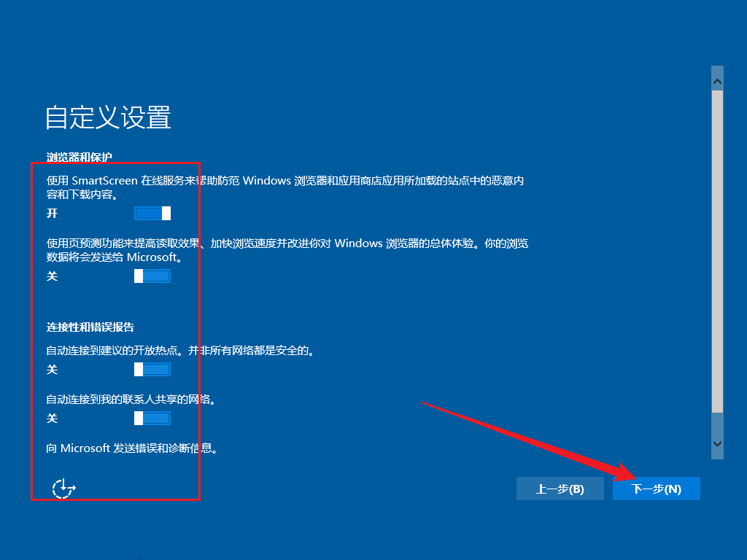Click the scrollbar down arrow

click(717, 444)
